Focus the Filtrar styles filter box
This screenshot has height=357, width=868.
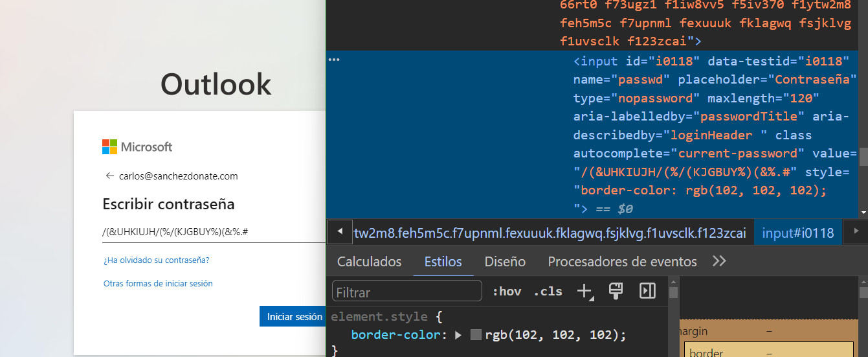coord(406,292)
